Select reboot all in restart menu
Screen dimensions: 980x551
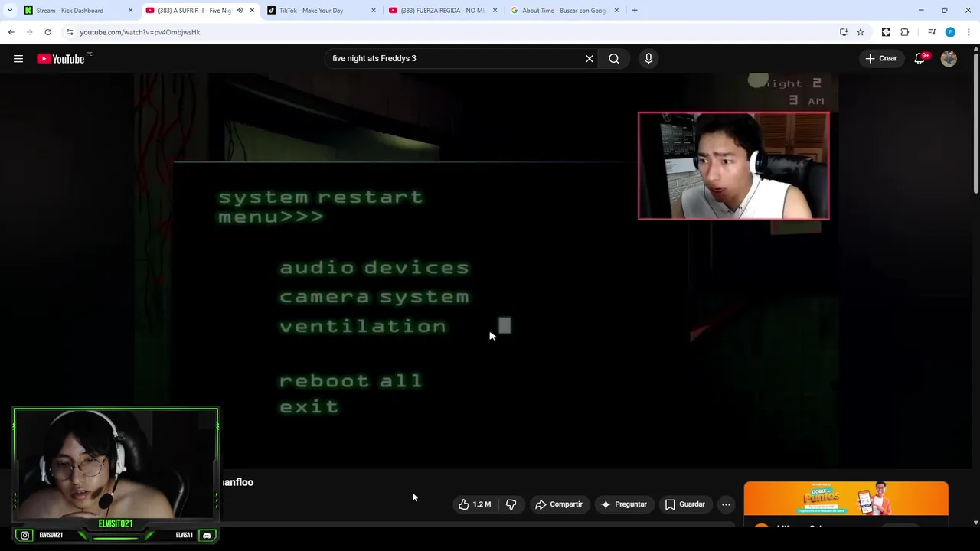click(351, 381)
